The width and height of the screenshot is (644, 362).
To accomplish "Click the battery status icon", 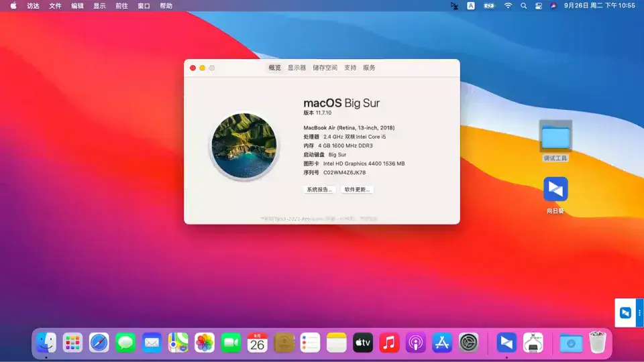I will coord(489,6).
